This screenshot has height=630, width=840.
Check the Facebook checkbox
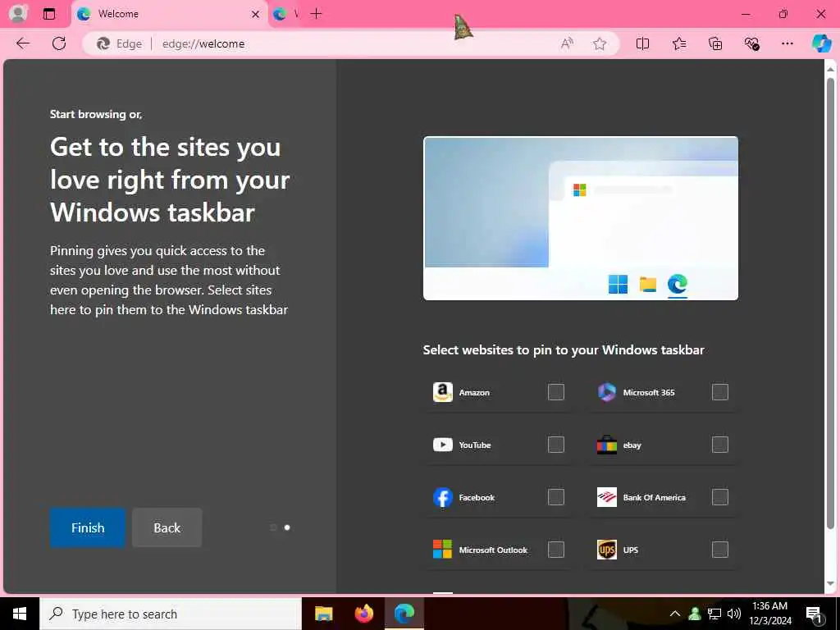pyautogui.click(x=556, y=497)
